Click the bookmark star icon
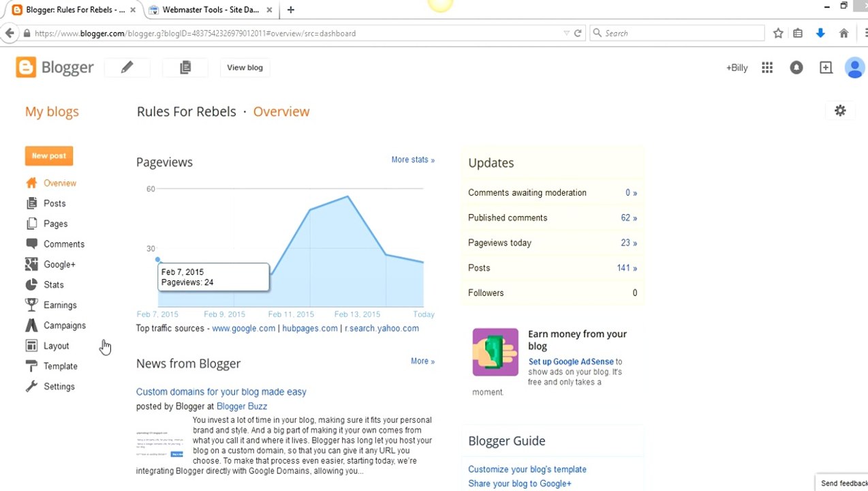868x491 pixels. [x=778, y=33]
